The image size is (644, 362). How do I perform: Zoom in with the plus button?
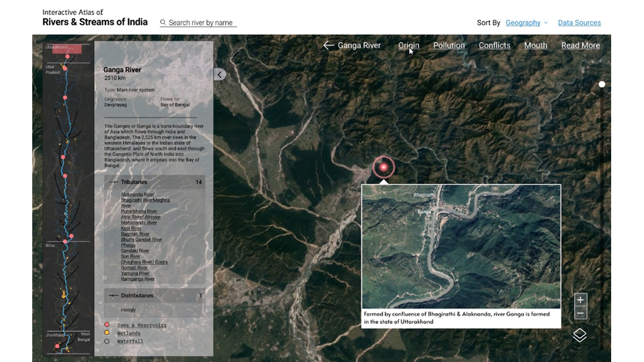[x=580, y=300]
